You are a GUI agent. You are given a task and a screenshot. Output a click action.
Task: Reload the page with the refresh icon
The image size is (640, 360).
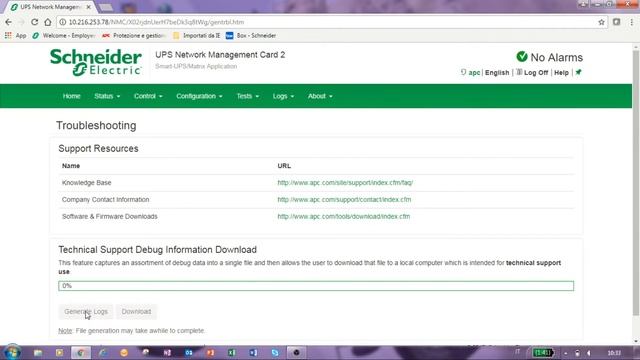tap(35, 22)
